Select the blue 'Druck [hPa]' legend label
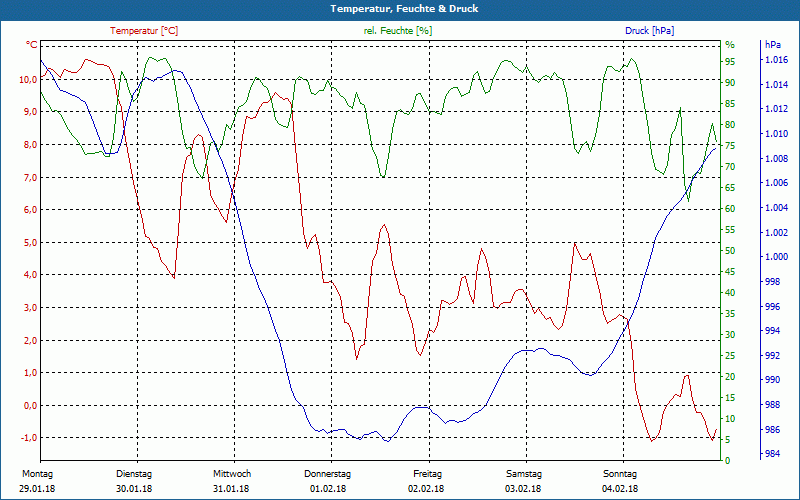The image size is (800, 500). (x=649, y=31)
